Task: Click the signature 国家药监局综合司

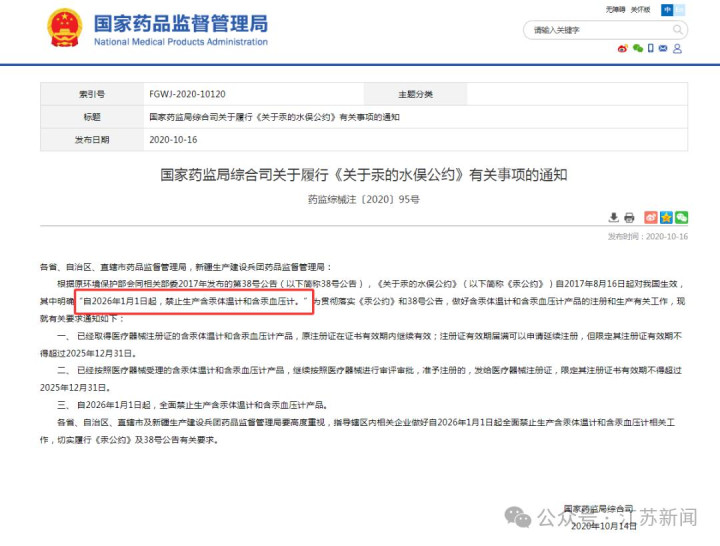Action: [598, 509]
